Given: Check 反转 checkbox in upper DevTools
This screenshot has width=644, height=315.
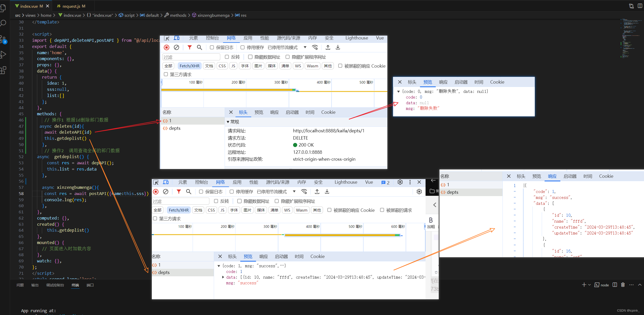Looking at the screenshot, I should 227,57.
